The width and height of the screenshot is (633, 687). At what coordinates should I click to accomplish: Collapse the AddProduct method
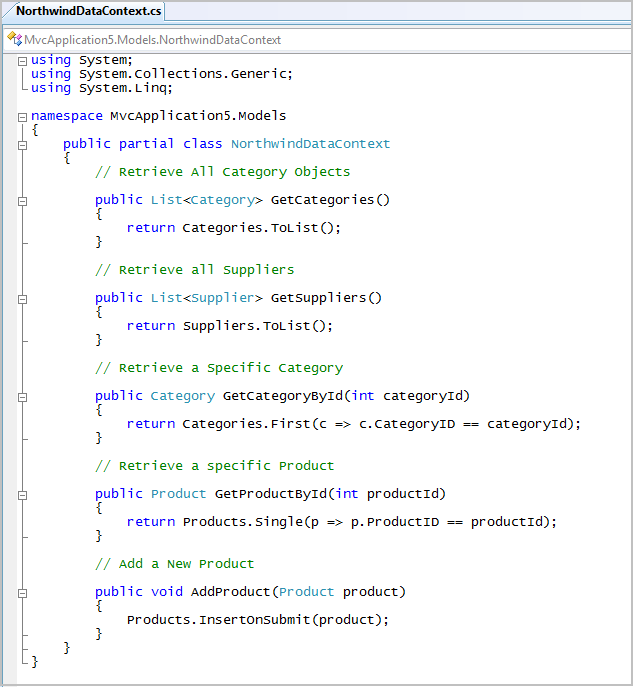[x=22, y=593]
